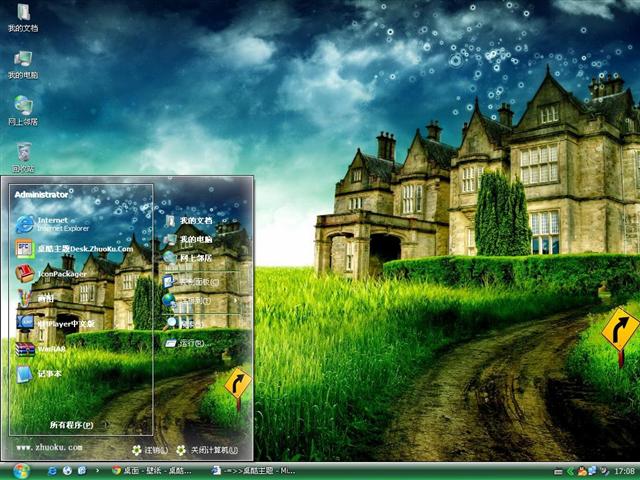Open the control panel entry in start menu

point(191,282)
